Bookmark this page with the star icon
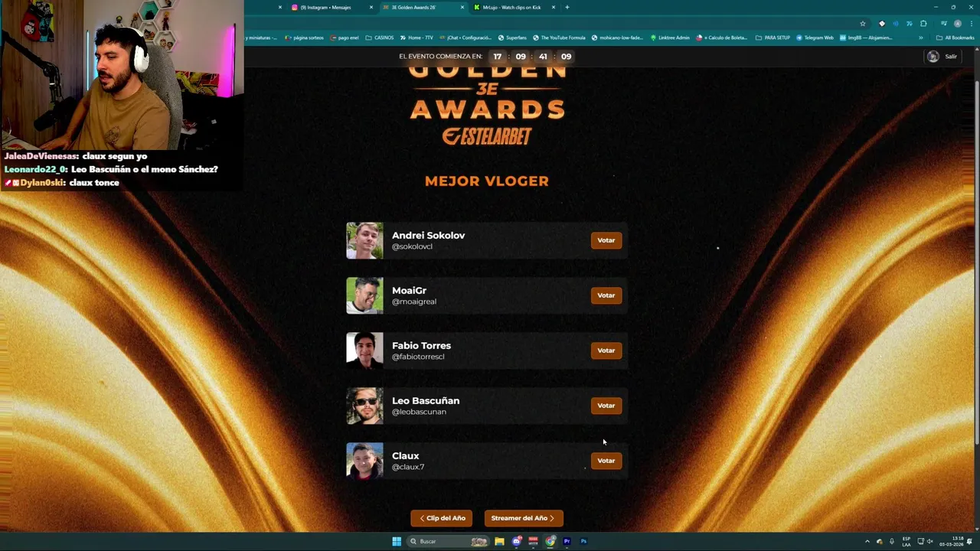The image size is (980, 551). 863,24
